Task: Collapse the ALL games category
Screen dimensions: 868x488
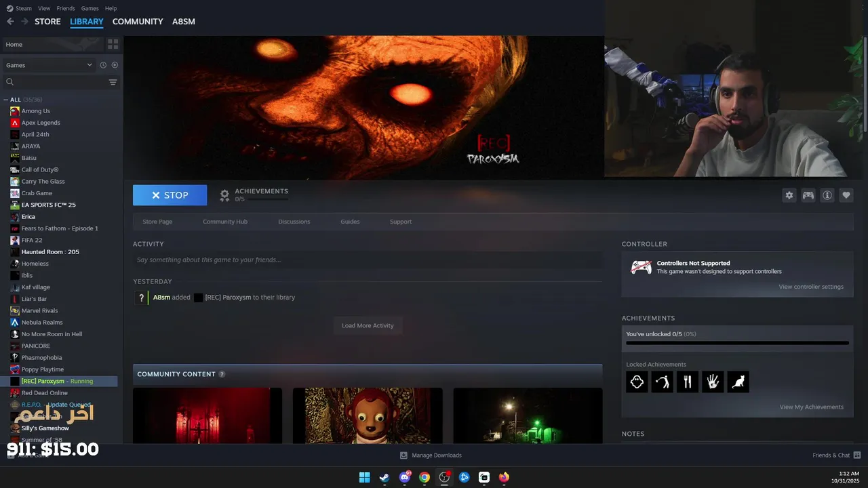Action: point(5,100)
